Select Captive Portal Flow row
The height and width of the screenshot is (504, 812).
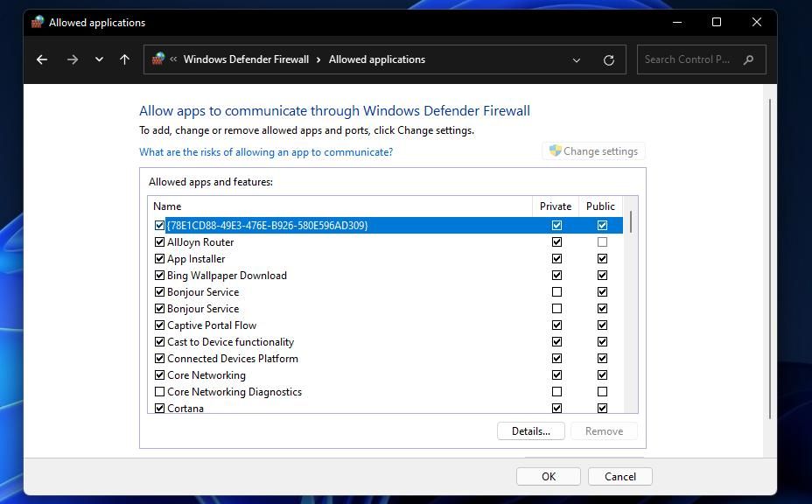click(385, 325)
